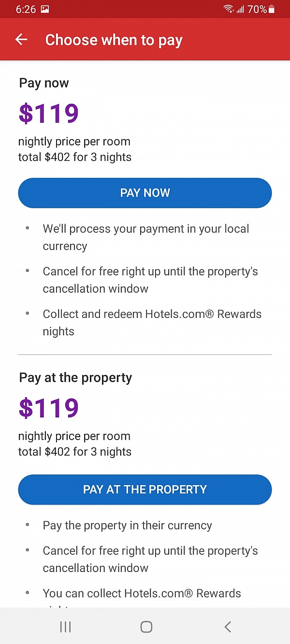Viewport: 290px width, 644px height.
Task: Tap the Home navigation button
Action: [145, 627]
